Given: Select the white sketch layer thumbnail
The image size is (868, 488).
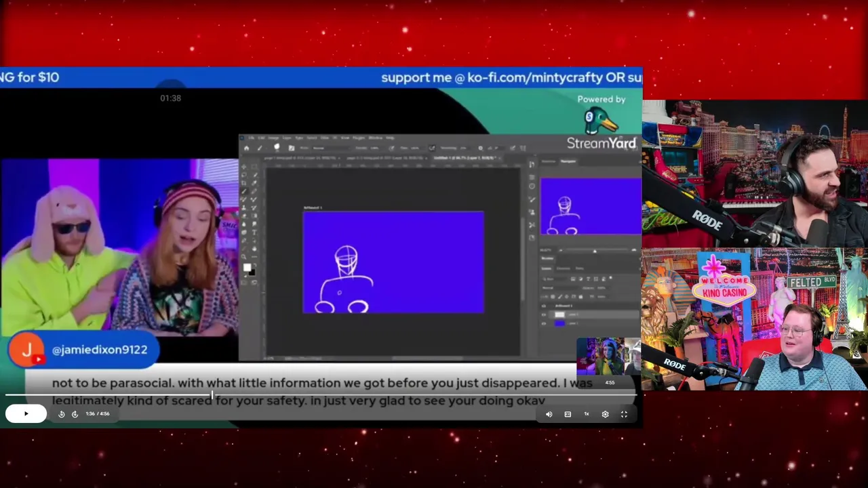Looking at the screenshot, I should 559,314.
